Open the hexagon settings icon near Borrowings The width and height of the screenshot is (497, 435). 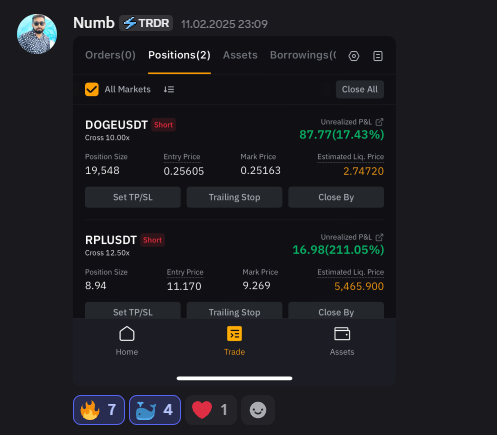pyautogui.click(x=354, y=56)
